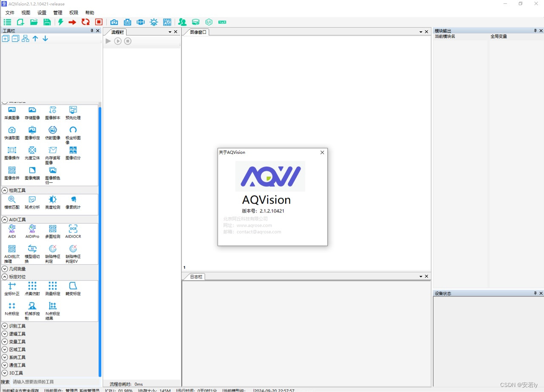Open light source settings bulb icon
Image resolution: width=544 pixels, height=392 pixels.
pos(154,22)
